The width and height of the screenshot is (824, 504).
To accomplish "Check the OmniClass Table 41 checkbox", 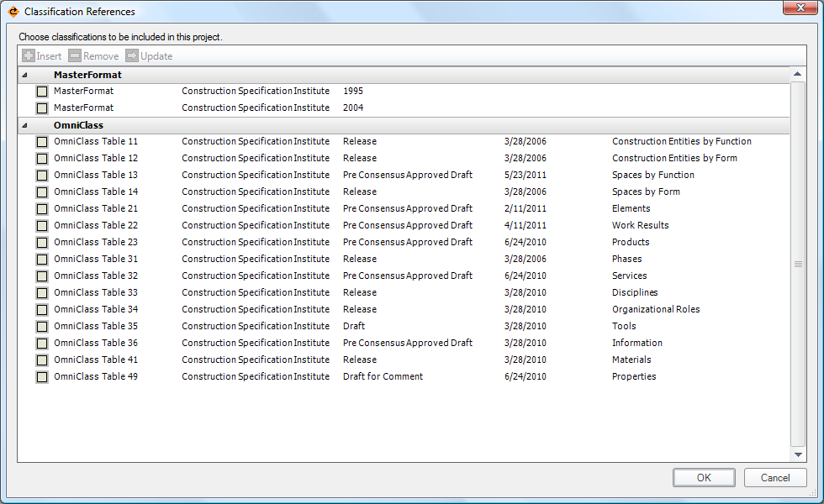I will 42,360.
